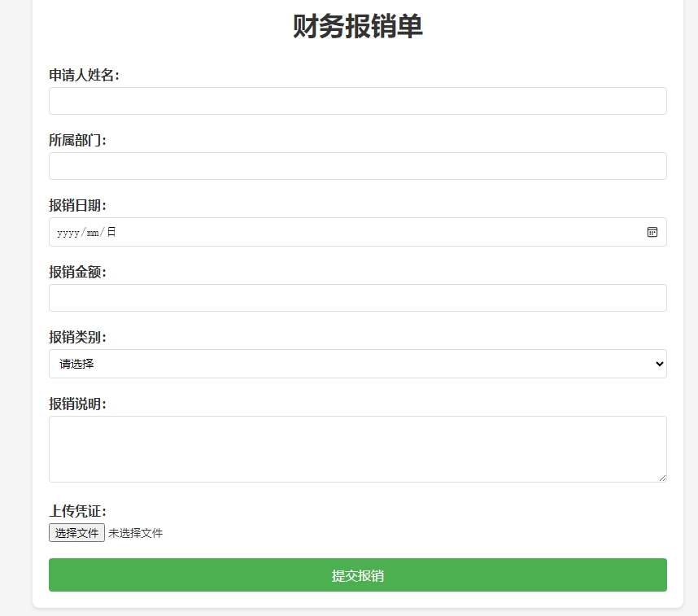Screen dimensions: 698x616
Task: Expand the 报销类别 dropdown
Action: (x=357, y=364)
